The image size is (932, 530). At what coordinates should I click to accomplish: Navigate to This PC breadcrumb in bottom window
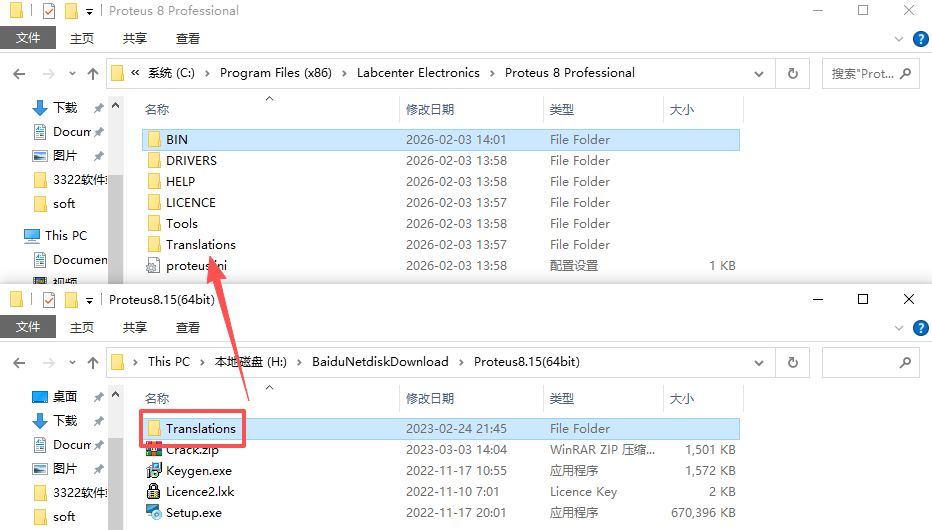point(169,362)
